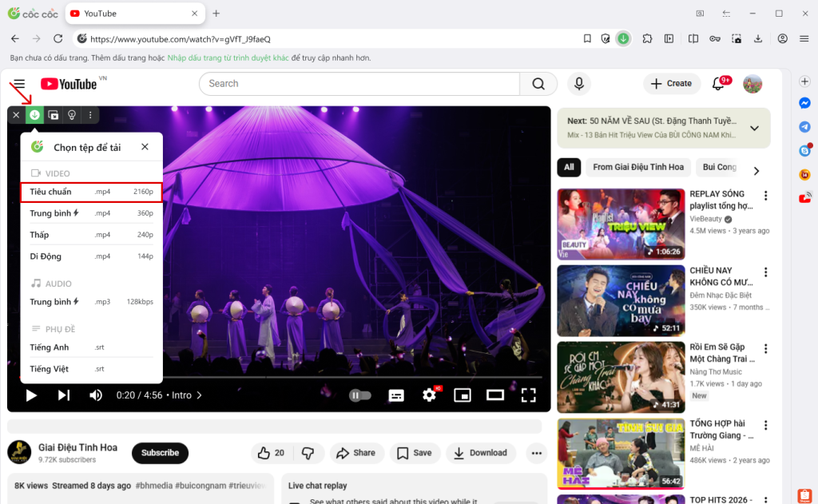Image resolution: width=818 pixels, height=504 pixels.
Task: Click the Giai Điệu Tinh Hoa channel avatar
Action: pyautogui.click(x=19, y=452)
